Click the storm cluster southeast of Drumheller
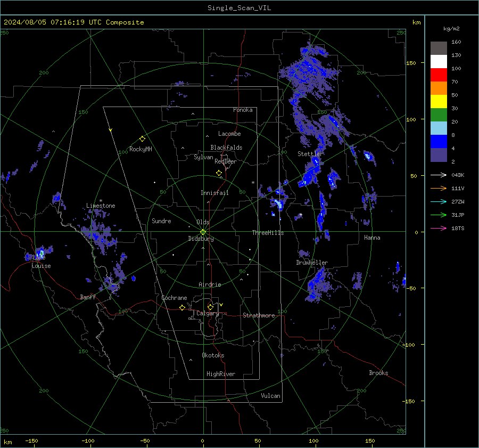 point(319,284)
